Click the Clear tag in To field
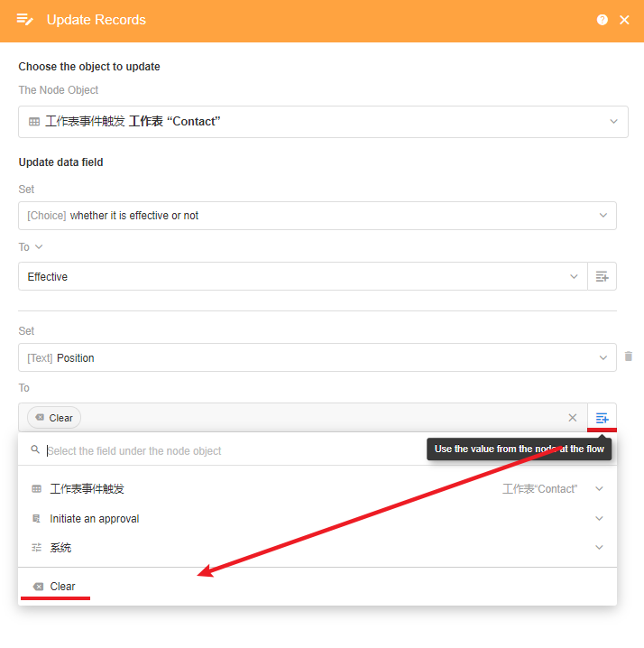The height and width of the screenshot is (648, 644). coord(54,418)
